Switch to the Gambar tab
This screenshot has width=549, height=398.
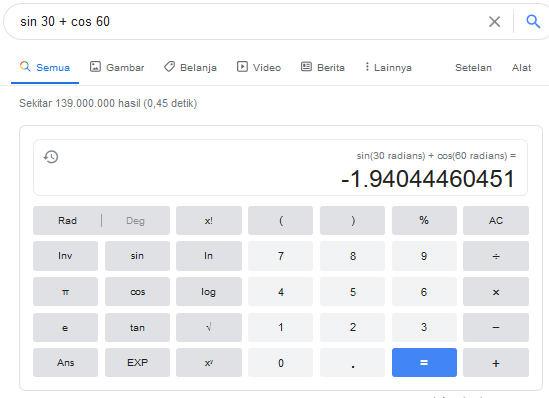tap(117, 67)
